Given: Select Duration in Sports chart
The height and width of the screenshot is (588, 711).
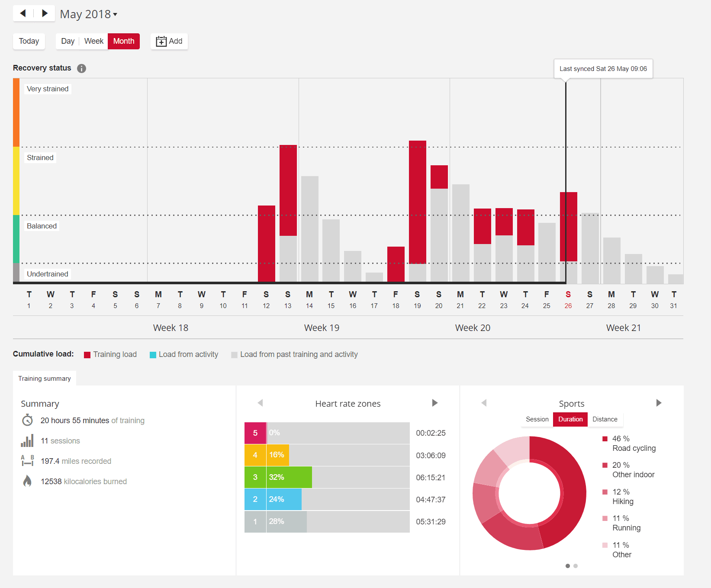Looking at the screenshot, I should pyautogui.click(x=570, y=419).
